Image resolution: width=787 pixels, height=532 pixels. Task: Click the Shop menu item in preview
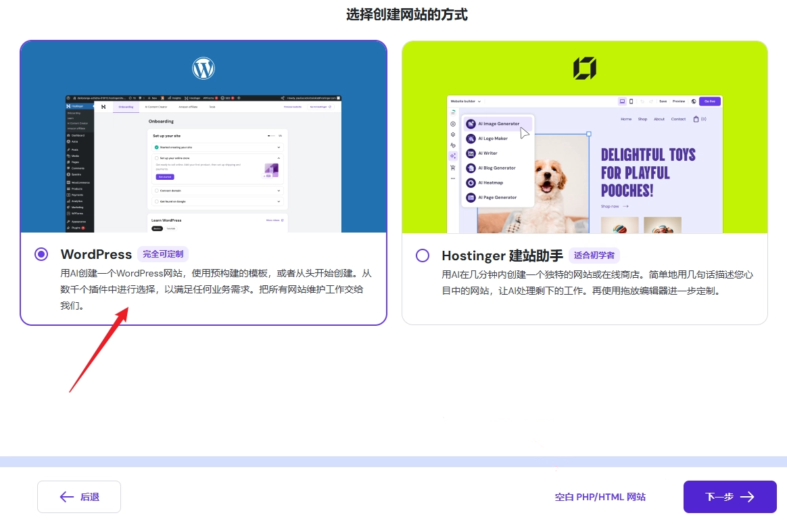pyautogui.click(x=642, y=119)
